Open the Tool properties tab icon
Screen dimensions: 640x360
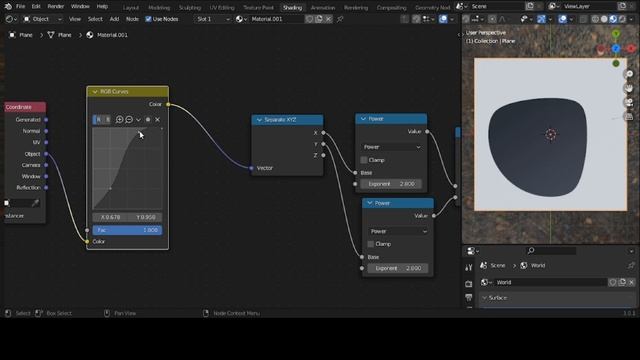[x=469, y=268]
